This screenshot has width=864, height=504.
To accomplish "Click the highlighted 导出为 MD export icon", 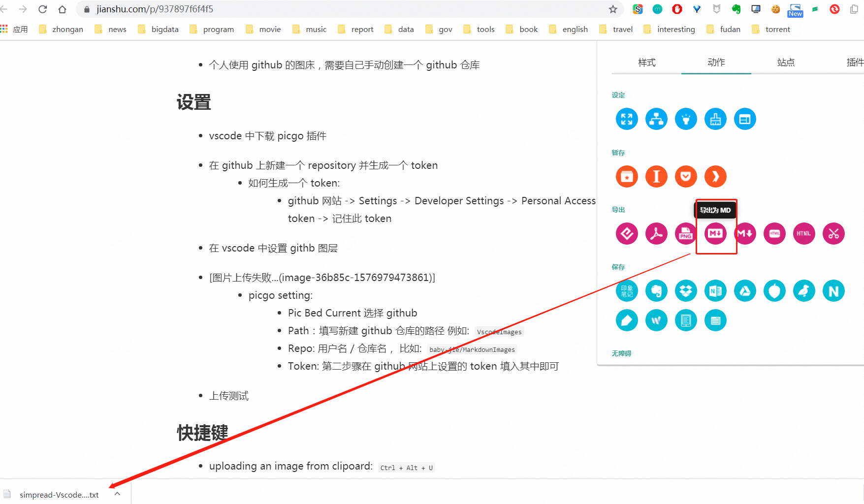I will pos(716,234).
